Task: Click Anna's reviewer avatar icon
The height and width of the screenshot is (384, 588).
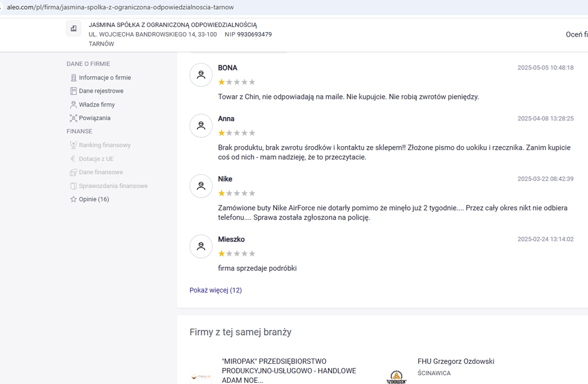Action: (201, 125)
